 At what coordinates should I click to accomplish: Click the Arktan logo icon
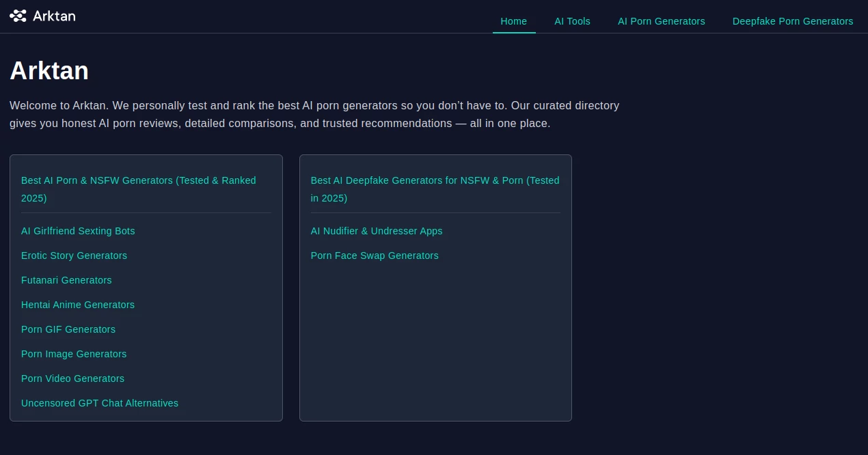tap(17, 15)
